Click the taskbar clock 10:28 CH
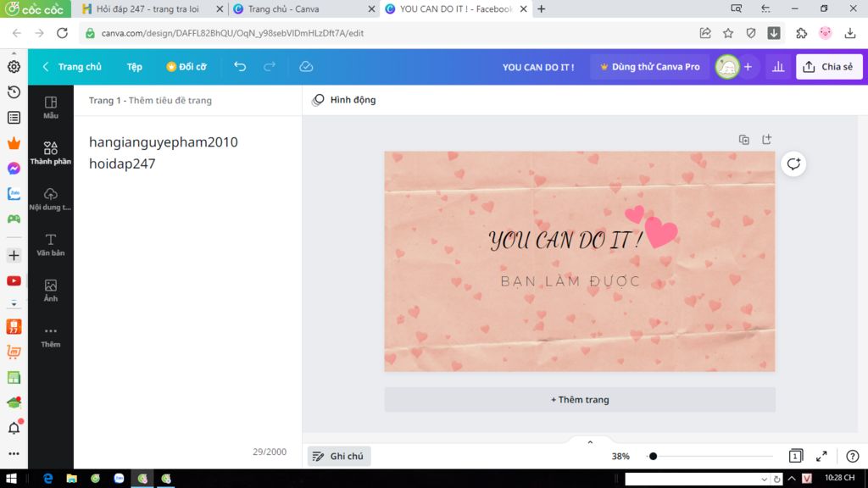Screen dimensions: 868x488 [x=840, y=478]
